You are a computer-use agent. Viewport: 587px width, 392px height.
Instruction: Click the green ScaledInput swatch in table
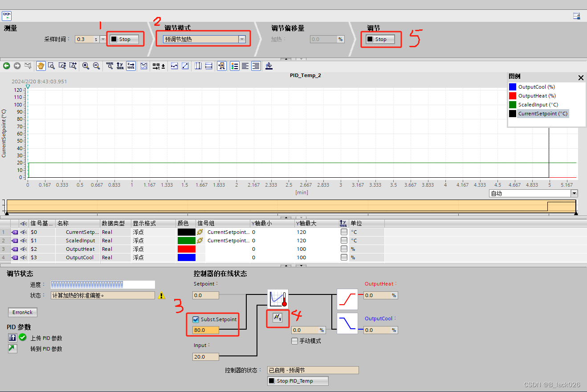tap(186, 241)
